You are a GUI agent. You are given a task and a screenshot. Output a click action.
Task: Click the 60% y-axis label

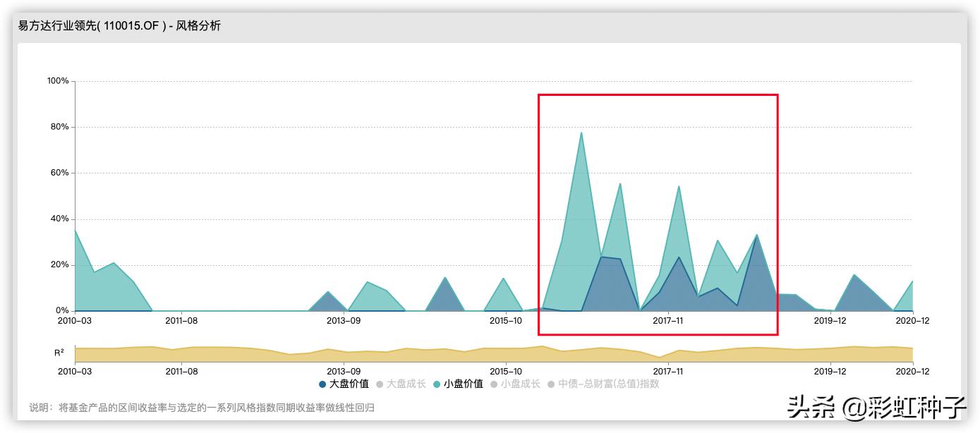(x=60, y=173)
